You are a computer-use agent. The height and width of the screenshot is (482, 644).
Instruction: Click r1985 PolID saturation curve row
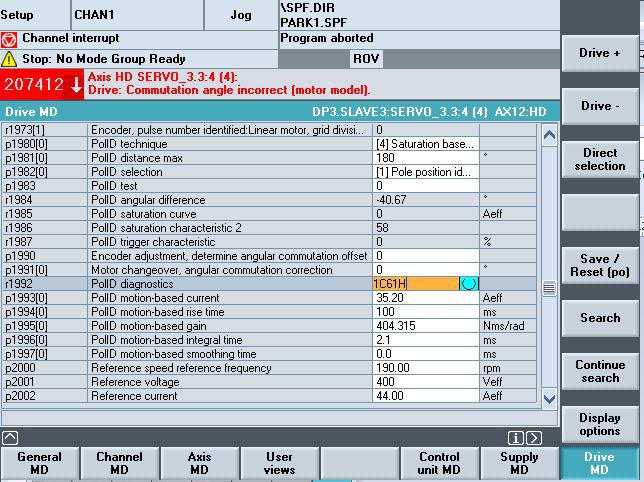point(269,214)
